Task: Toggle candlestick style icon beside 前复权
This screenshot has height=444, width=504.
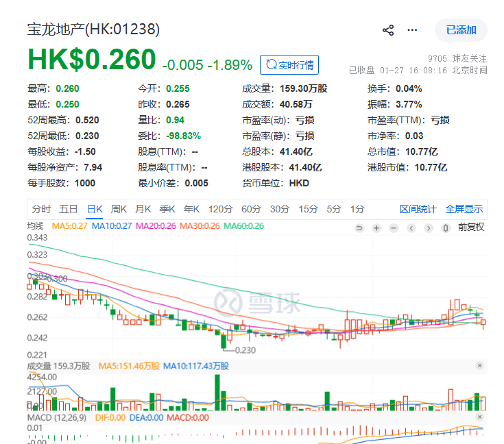Action: [x=446, y=227]
